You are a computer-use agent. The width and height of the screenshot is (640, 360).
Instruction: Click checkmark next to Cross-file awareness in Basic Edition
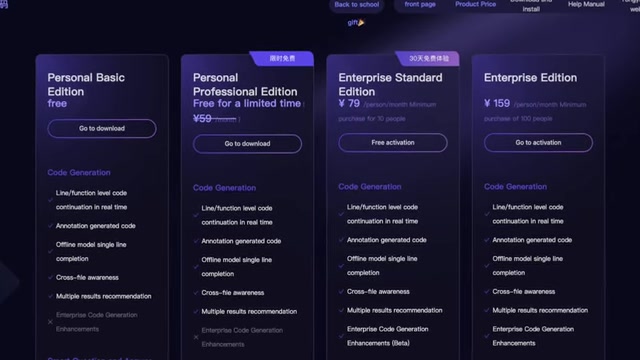[50, 278]
